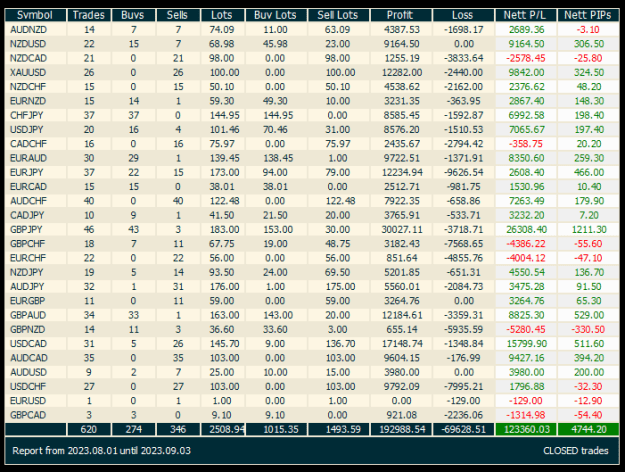Click the report date range text

tap(101, 451)
